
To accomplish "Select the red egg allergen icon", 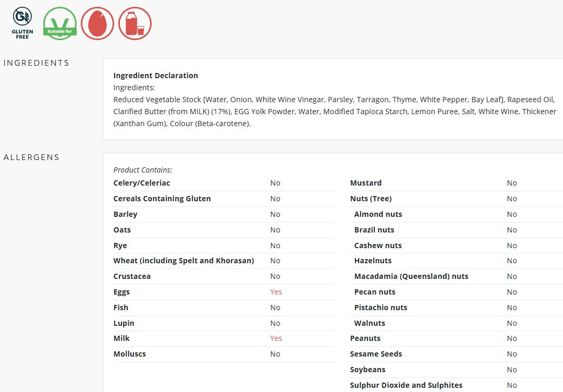I will pos(97,23).
